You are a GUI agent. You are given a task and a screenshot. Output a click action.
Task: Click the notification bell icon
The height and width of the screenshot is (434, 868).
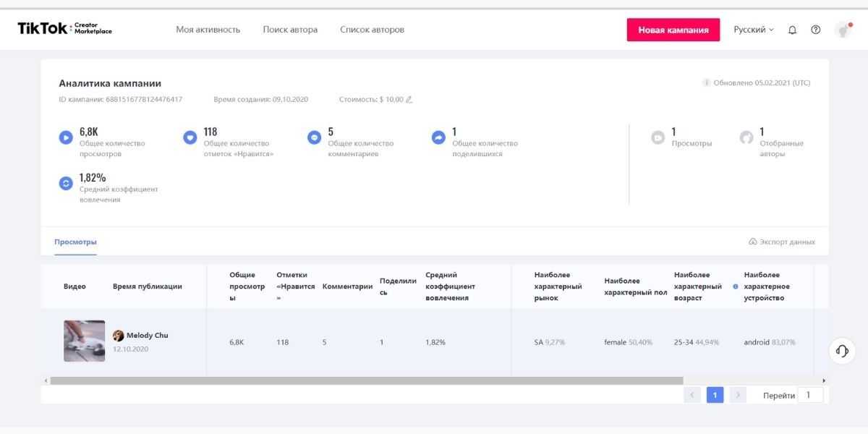792,30
